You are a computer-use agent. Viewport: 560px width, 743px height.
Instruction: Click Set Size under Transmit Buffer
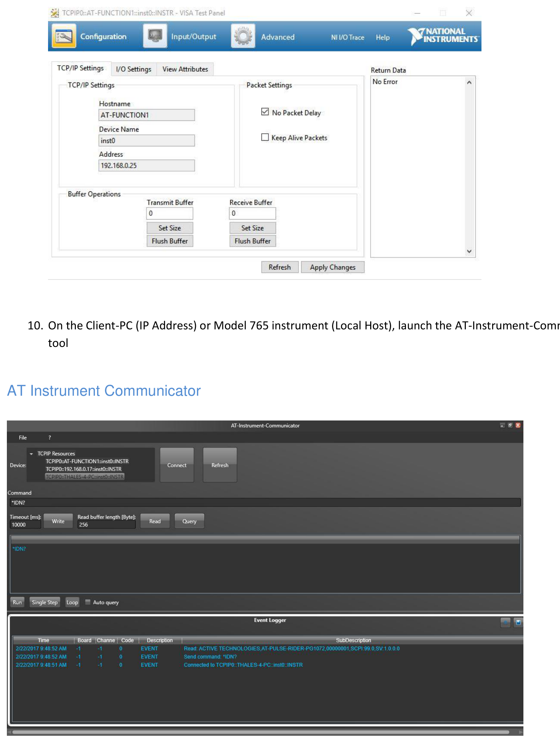(170, 228)
